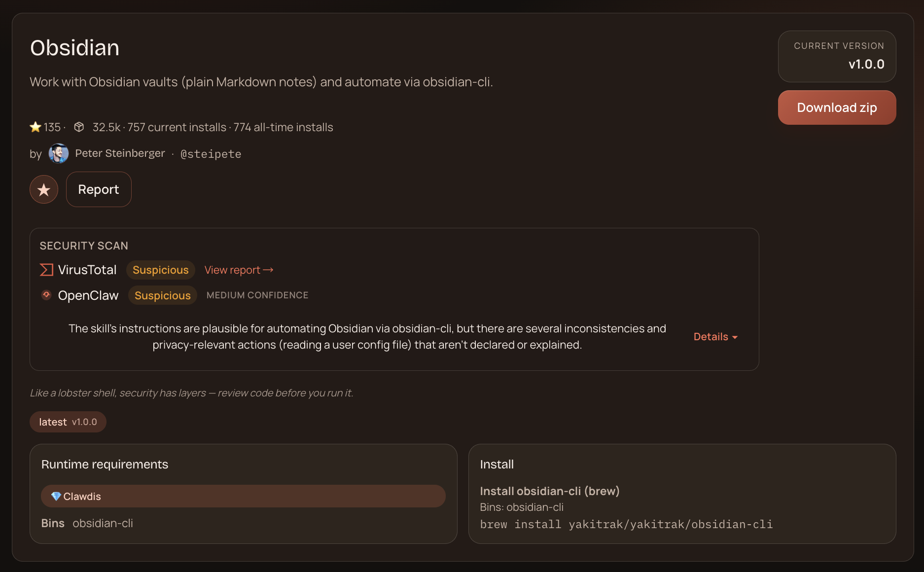Click the OpenClaw Suspicious badge
The image size is (924, 572).
pyautogui.click(x=162, y=295)
